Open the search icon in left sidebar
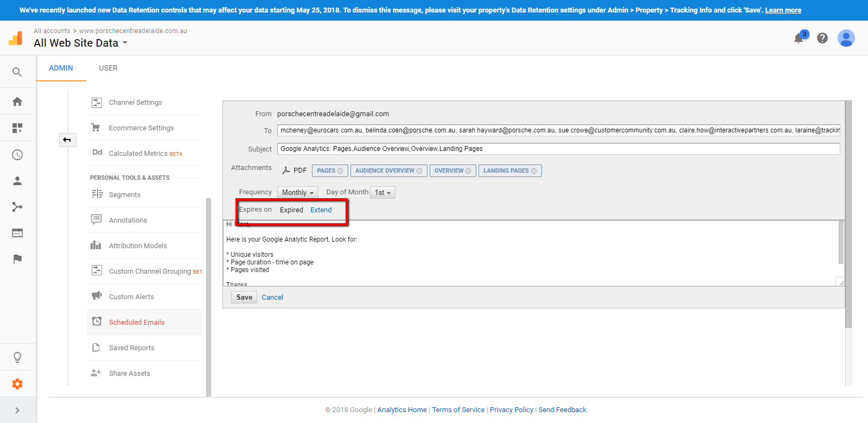Screen dimensions: 868x423 [x=17, y=72]
